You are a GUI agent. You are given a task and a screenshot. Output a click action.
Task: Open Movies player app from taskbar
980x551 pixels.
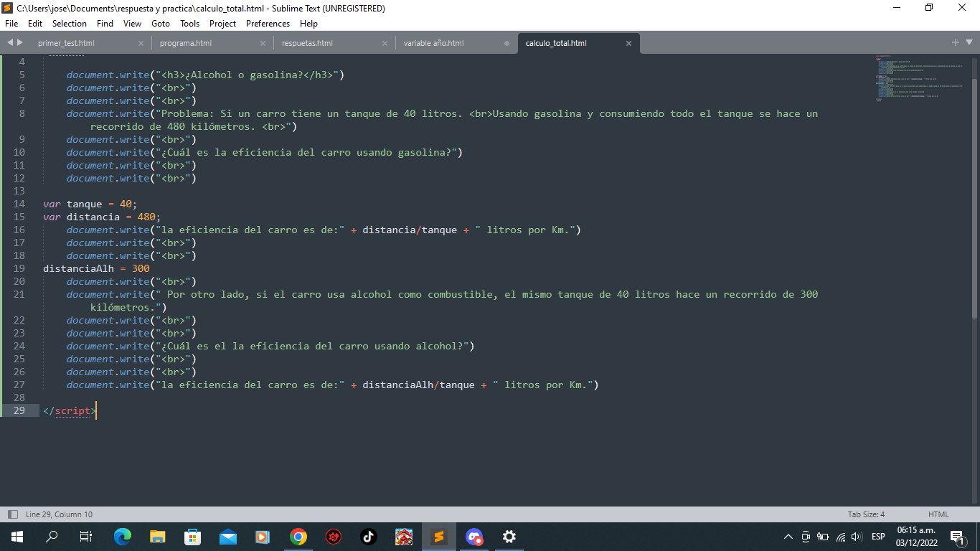pos(263,536)
